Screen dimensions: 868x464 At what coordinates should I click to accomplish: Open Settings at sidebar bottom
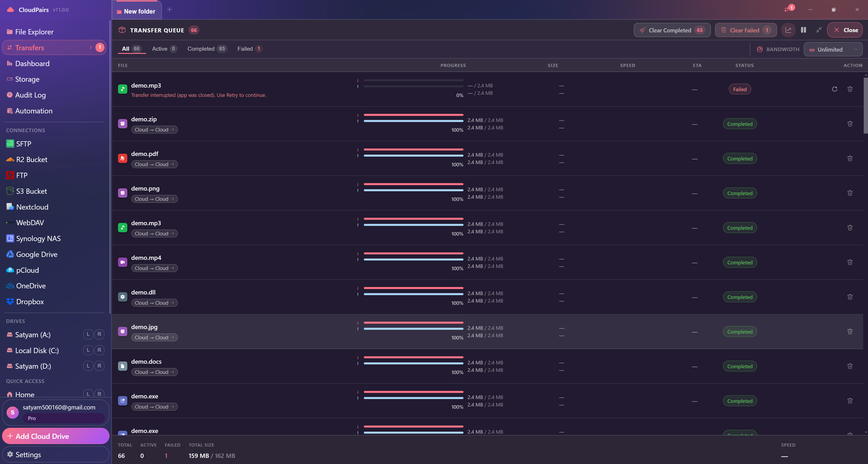[56, 454]
